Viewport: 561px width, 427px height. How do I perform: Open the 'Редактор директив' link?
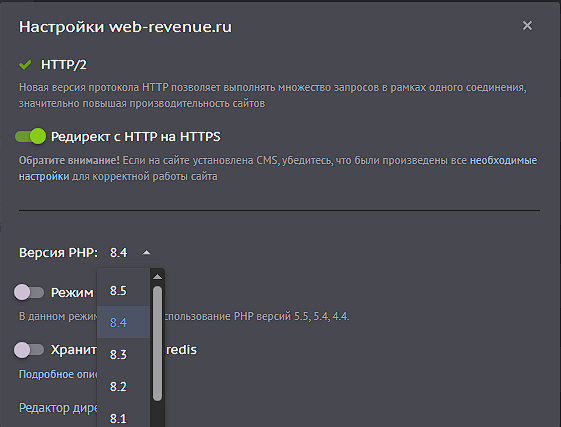tap(58, 408)
